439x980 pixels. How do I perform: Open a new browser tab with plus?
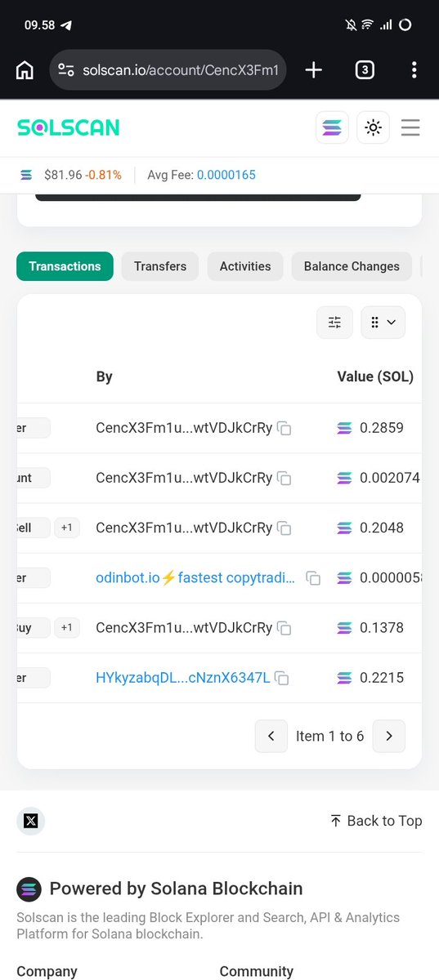(x=314, y=70)
